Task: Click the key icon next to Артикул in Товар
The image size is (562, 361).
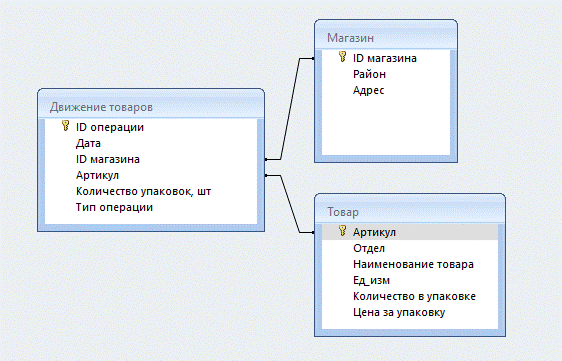Action: (x=342, y=231)
